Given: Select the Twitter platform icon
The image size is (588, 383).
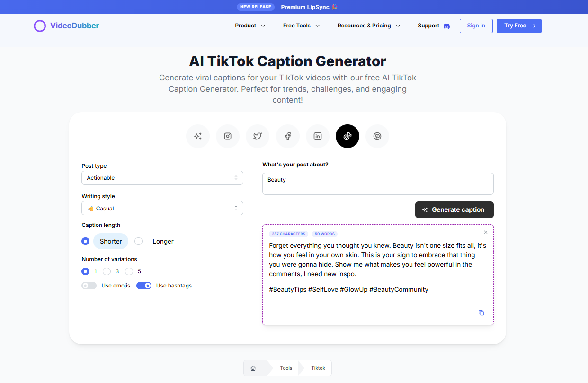Looking at the screenshot, I should tap(258, 136).
